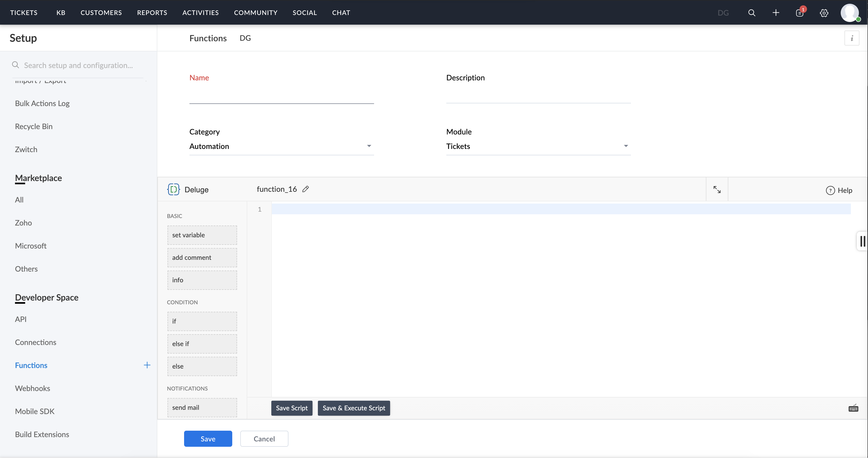Open the Chat tab
The width and height of the screenshot is (868, 458).
point(341,13)
